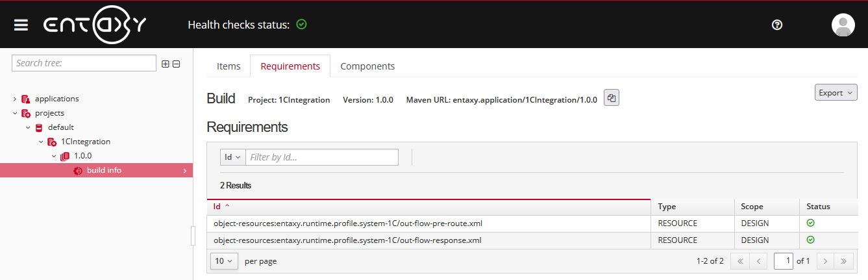Expand all tree nodes with plus icon
This screenshot has height=280, width=868.
[165, 64]
